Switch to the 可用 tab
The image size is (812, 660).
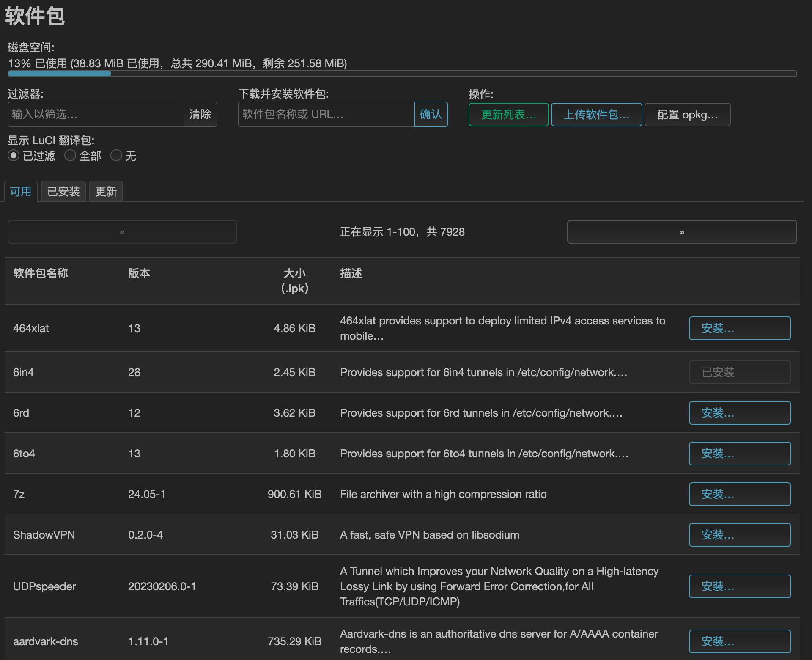[21, 192]
